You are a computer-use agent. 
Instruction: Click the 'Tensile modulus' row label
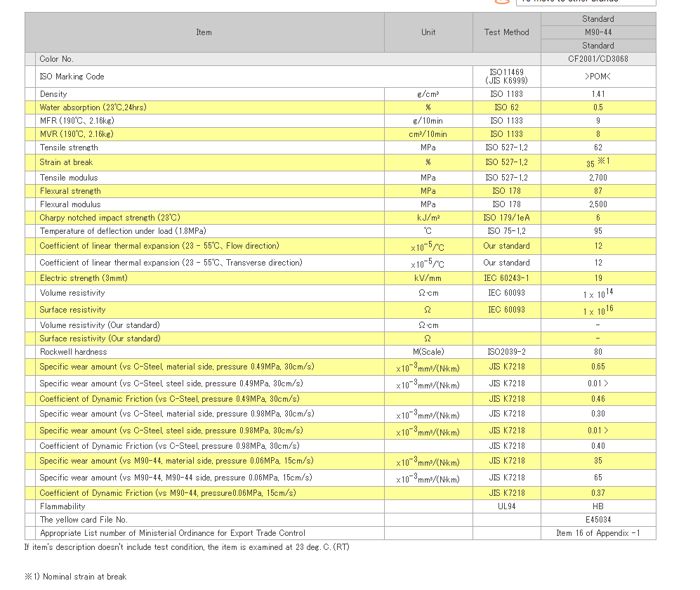(69, 178)
